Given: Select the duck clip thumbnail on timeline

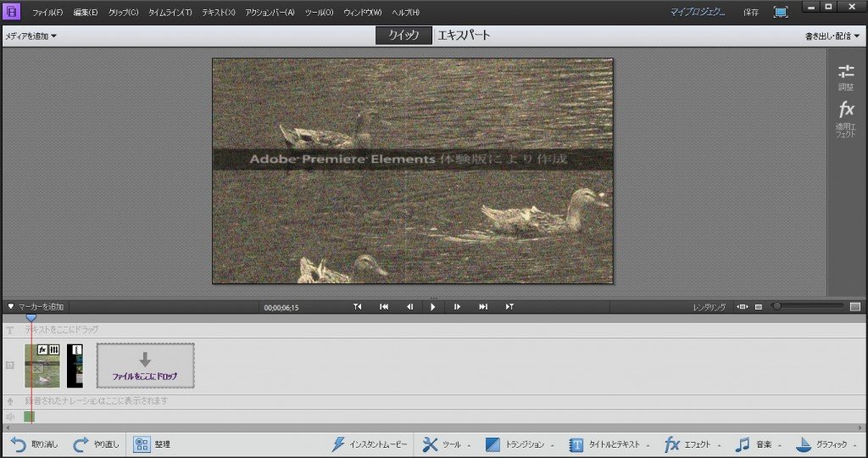Looking at the screenshot, I should click(42, 366).
